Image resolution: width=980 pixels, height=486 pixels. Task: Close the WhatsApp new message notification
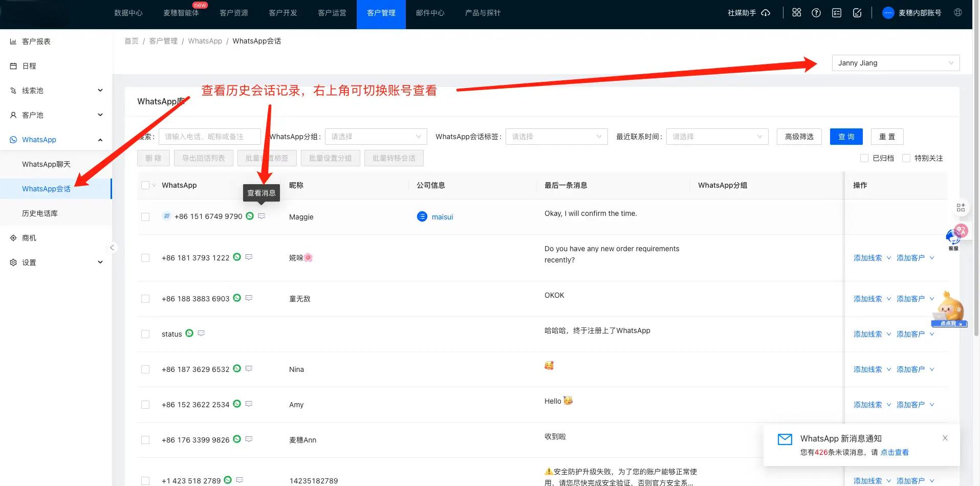point(945,438)
